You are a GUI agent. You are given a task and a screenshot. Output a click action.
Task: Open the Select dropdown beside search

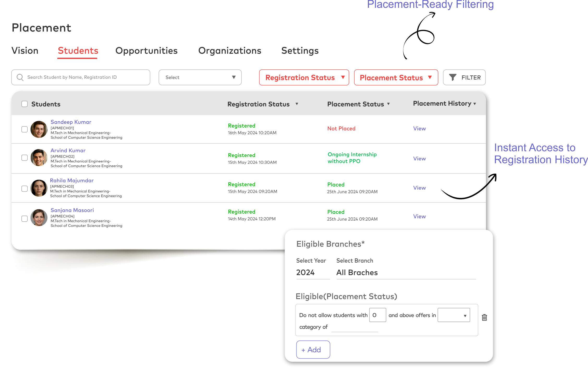pos(200,77)
